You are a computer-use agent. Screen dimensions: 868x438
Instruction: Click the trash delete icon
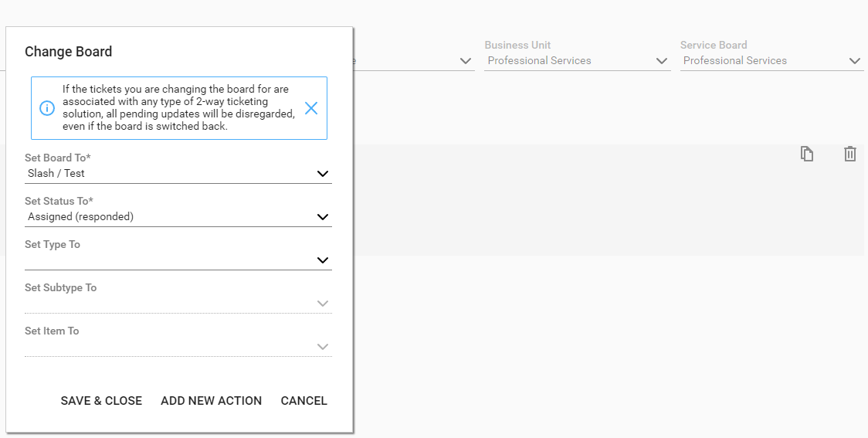849,154
